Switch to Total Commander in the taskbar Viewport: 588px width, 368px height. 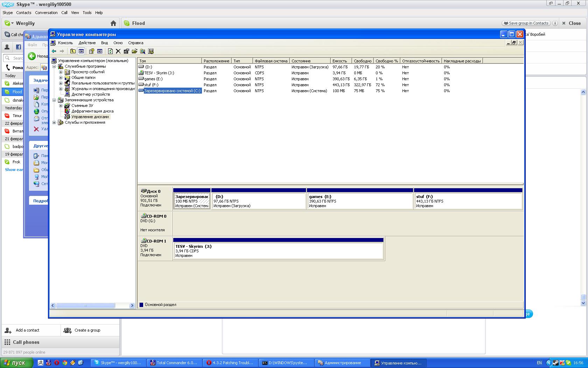pos(174,363)
